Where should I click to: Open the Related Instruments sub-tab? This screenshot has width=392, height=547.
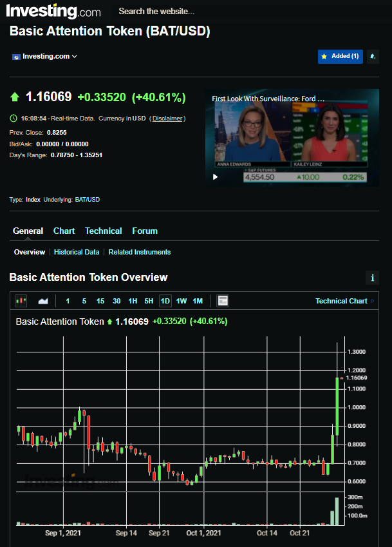tap(140, 252)
